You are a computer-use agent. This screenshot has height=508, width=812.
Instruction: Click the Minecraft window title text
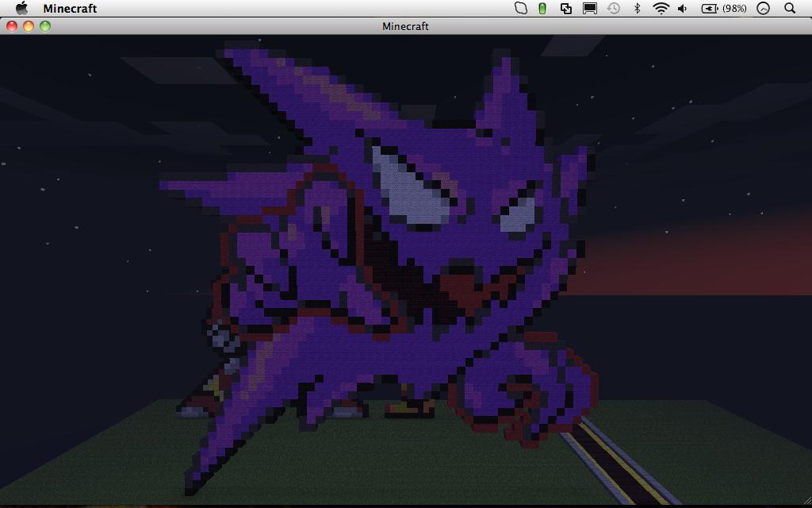[x=405, y=26]
